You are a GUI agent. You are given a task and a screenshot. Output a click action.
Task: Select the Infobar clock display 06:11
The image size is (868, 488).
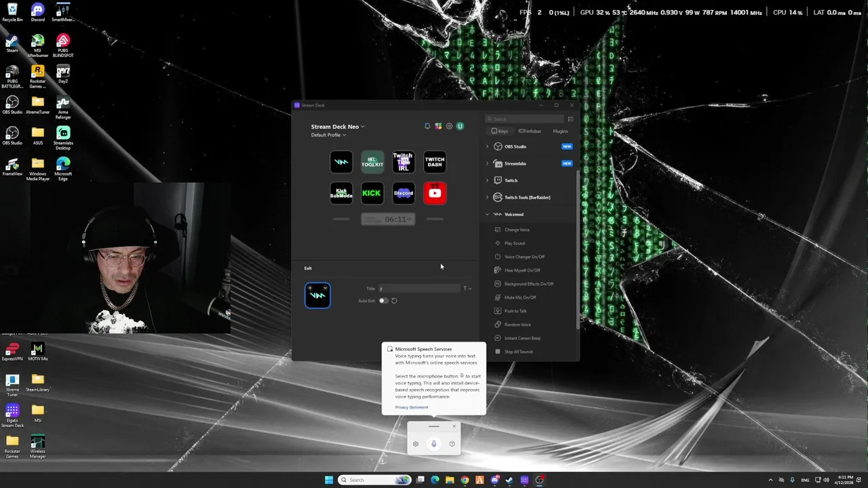[388, 220]
